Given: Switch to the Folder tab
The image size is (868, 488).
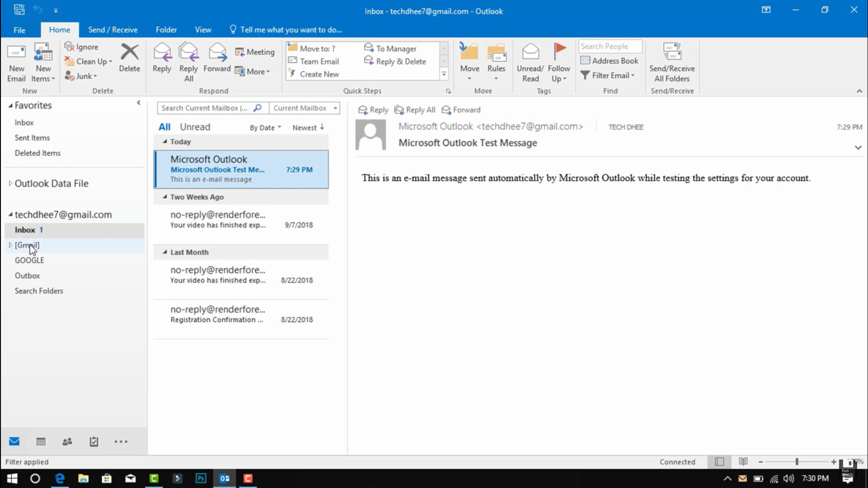Looking at the screenshot, I should [166, 30].
